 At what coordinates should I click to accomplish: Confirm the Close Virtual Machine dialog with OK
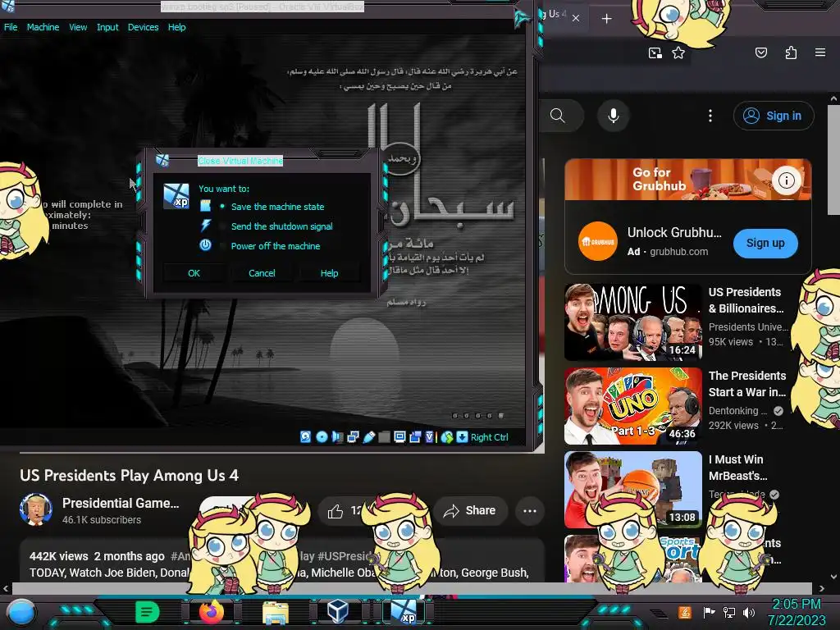point(194,273)
